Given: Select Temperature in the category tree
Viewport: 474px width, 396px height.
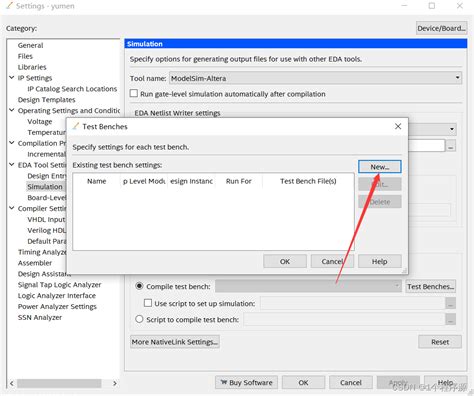Looking at the screenshot, I should 47,132.
